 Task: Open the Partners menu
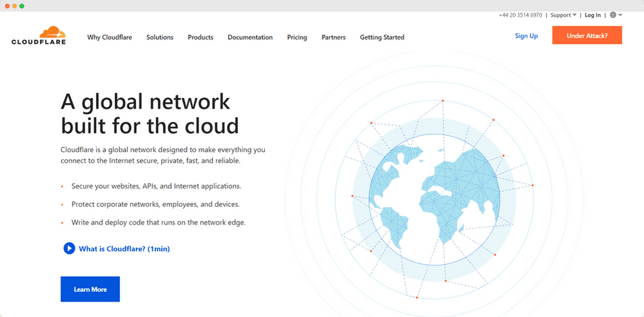[333, 37]
